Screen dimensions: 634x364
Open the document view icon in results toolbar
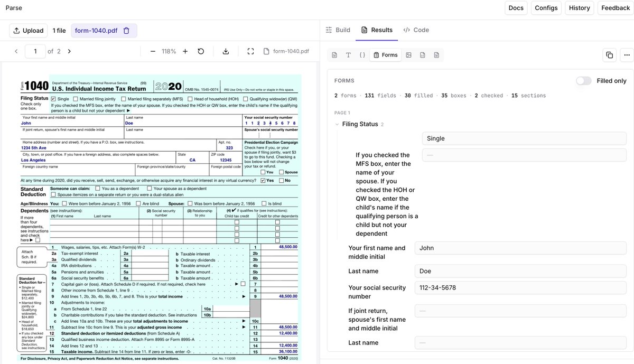point(334,55)
